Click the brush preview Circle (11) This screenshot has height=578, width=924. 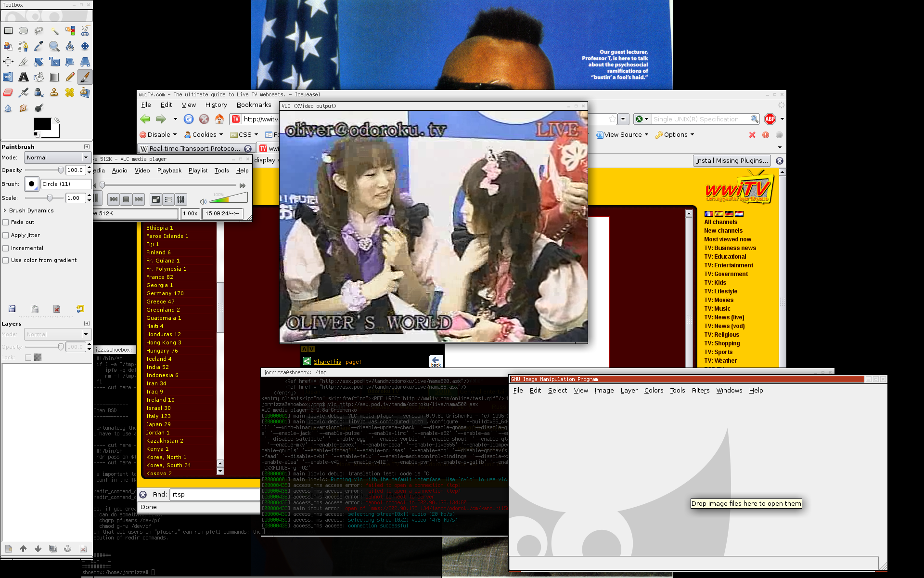pyautogui.click(x=31, y=184)
